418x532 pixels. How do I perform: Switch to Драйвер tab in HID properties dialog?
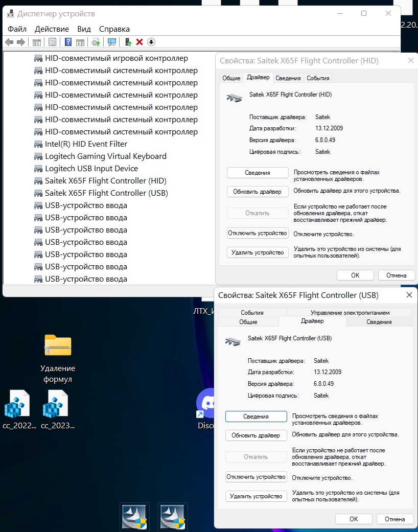(258, 77)
